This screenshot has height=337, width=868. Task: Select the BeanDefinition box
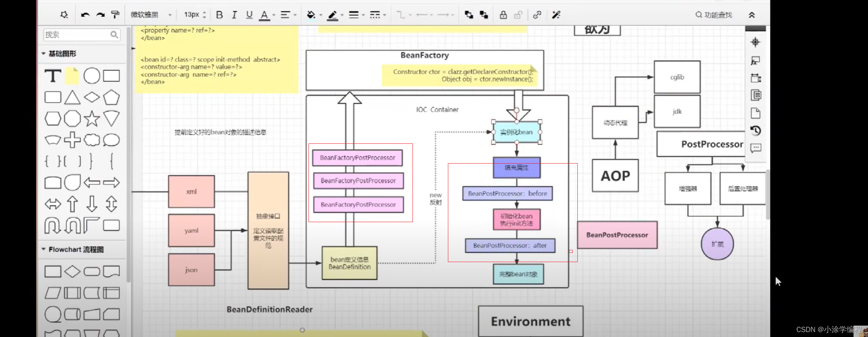click(350, 263)
